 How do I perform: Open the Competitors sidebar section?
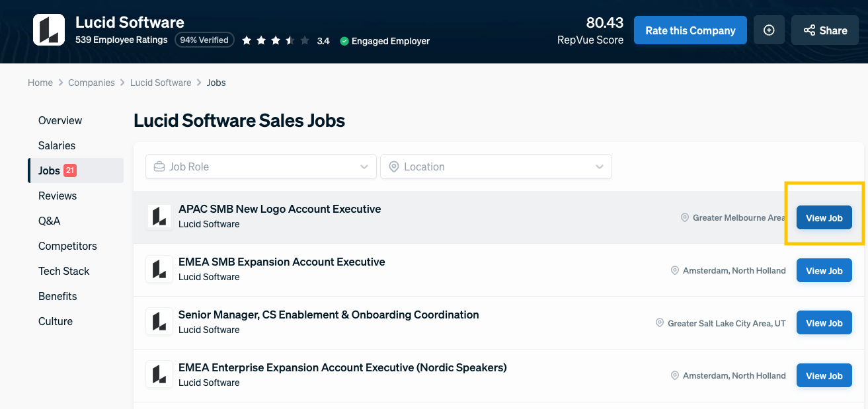tap(67, 246)
